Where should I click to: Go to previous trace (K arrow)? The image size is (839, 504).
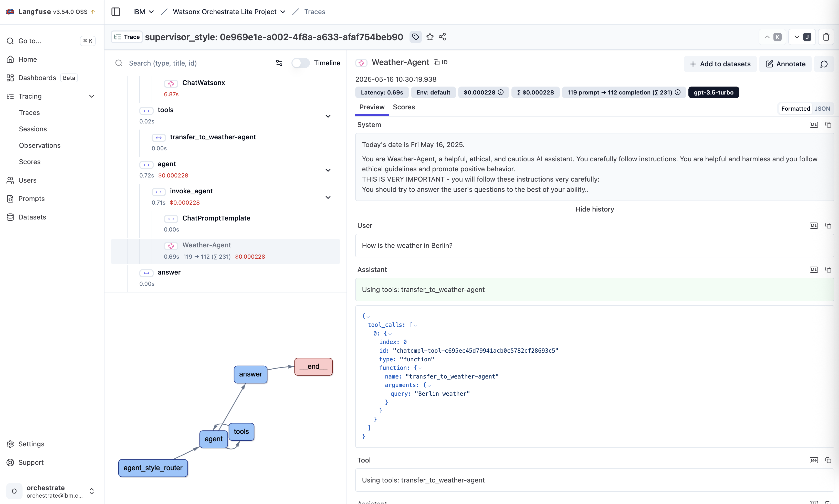772,37
